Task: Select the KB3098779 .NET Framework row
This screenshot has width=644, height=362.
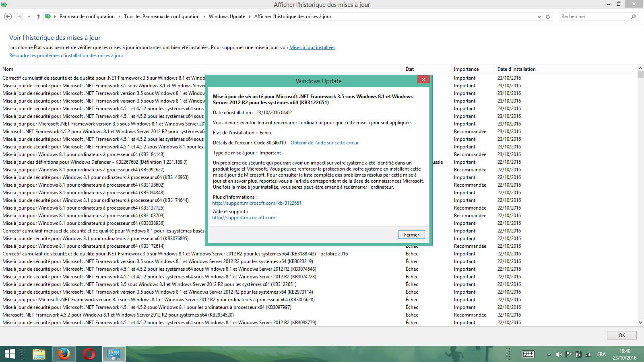Action: tap(270, 323)
